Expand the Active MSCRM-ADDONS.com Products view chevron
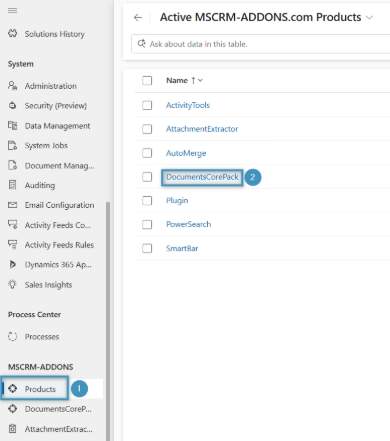 369,17
